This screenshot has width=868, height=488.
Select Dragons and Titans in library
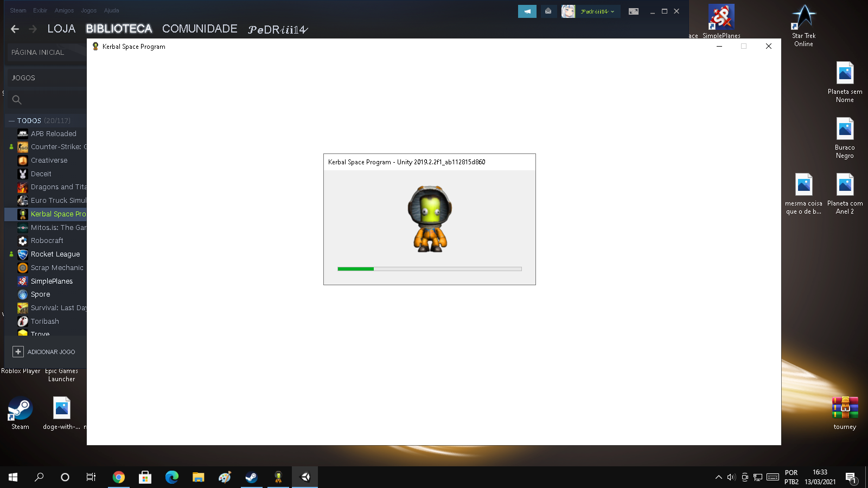click(x=58, y=187)
